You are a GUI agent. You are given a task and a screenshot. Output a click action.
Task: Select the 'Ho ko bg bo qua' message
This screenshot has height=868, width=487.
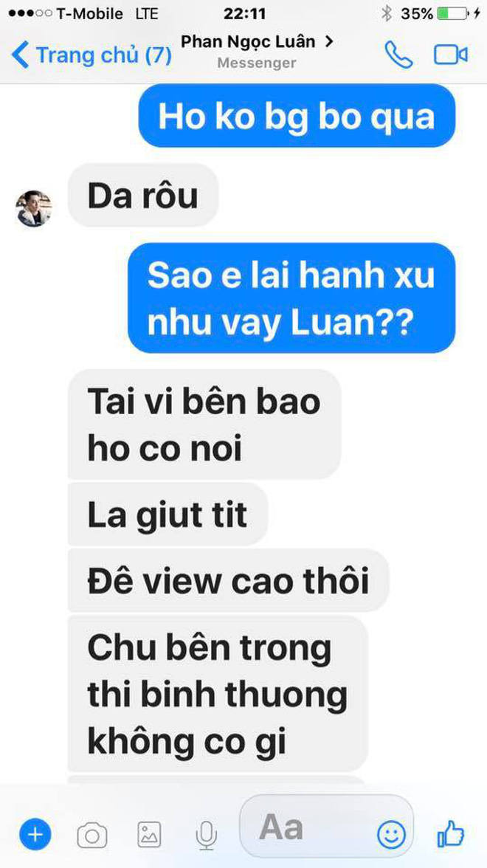pyautogui.click(x=297, y=116)
